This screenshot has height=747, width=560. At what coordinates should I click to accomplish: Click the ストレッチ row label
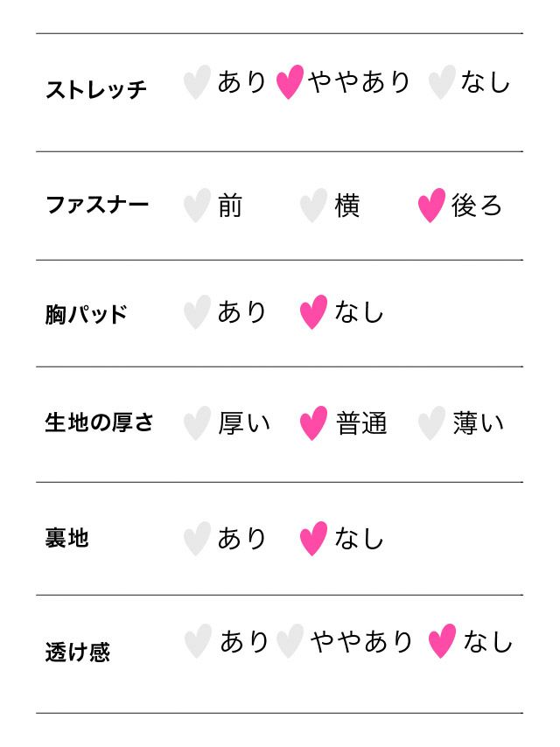[x=96, y=89]
